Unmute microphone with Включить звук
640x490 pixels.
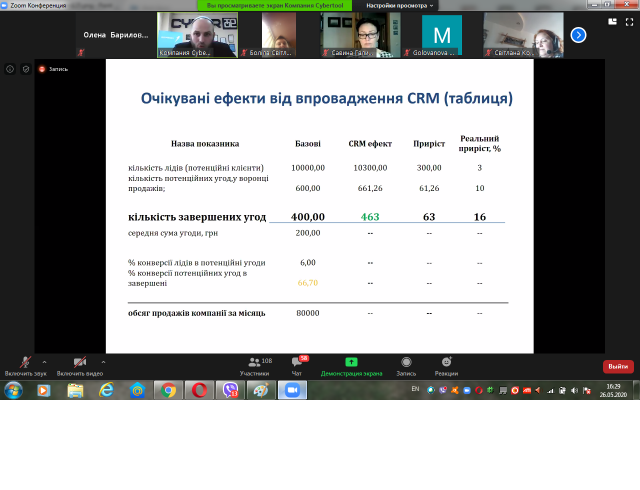coord(25,366)
